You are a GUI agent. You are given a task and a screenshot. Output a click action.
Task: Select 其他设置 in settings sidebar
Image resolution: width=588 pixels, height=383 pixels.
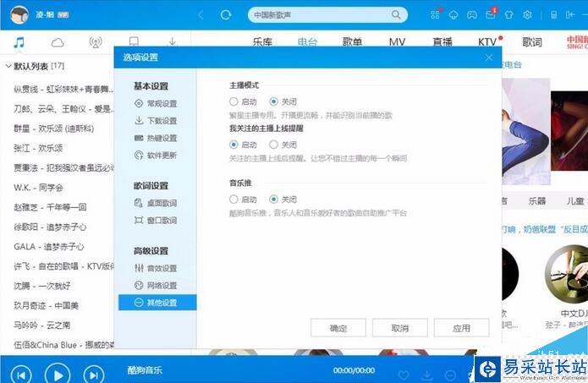pyautogui.click(x=157, y=303)
